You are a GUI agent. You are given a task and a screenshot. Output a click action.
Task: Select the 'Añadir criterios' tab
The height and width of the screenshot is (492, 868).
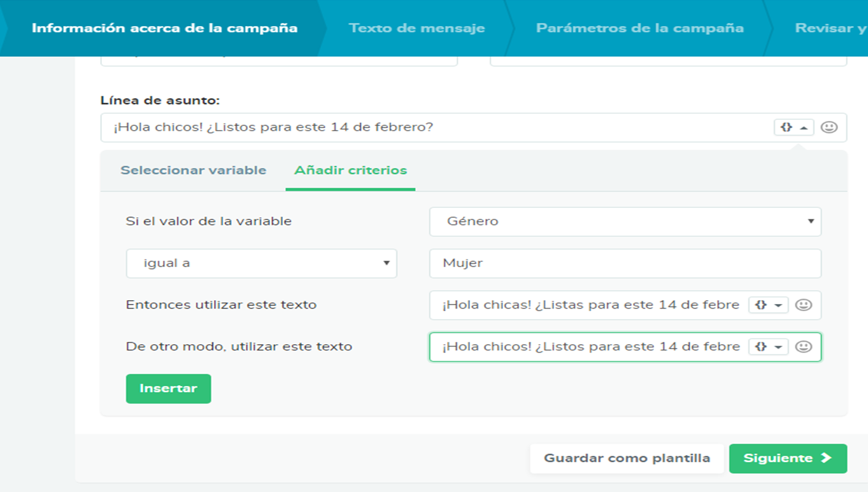coord(350,170)
